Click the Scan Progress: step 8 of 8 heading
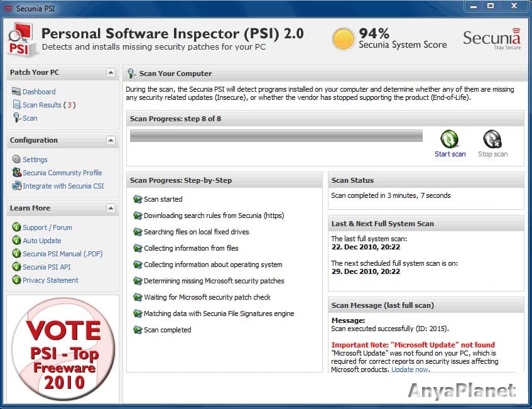 coord(175,119)
